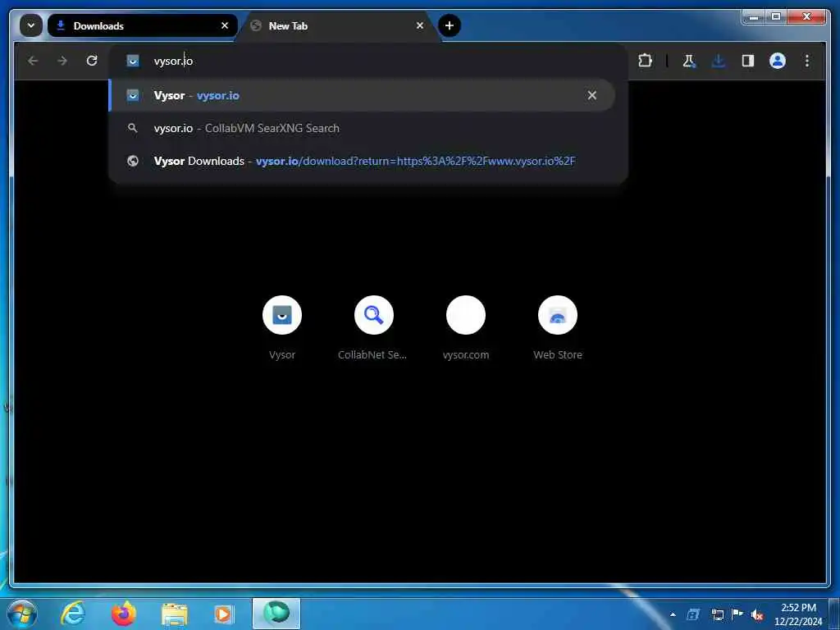
Task: Close the Downloads tab
Action: pos(225,25)
